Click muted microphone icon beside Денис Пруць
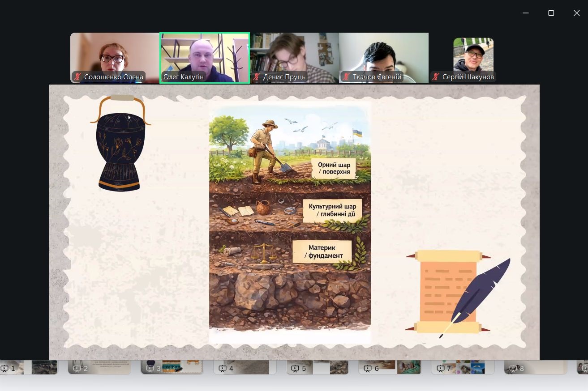The width and height of the screenshot is (588, 391). [x=257, y=77]
